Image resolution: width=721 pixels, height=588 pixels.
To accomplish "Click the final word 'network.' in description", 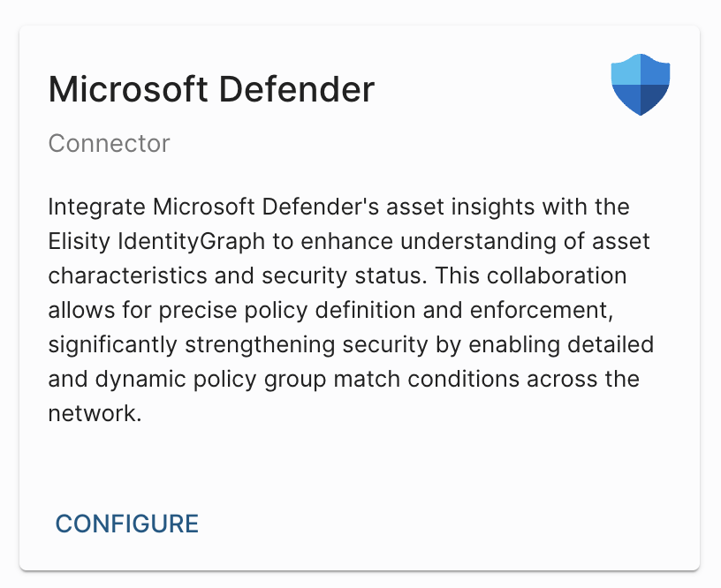I will pos(95,413).
